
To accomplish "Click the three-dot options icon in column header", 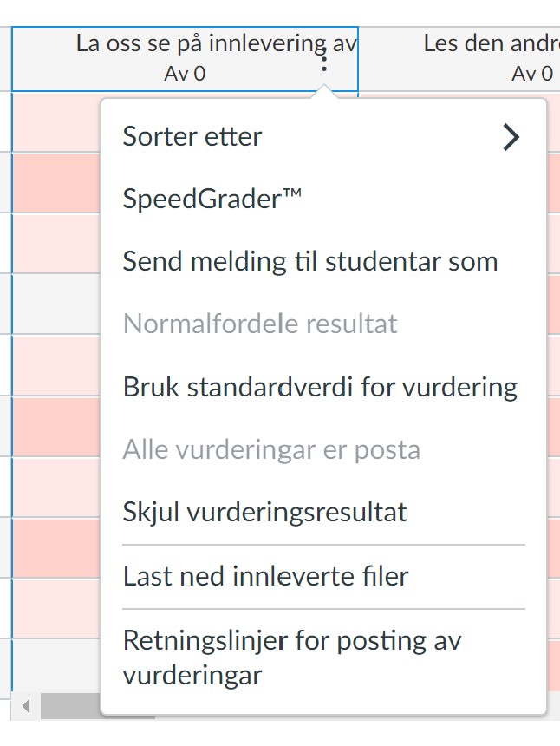I will pyautogui.click(x=323, y=60).
